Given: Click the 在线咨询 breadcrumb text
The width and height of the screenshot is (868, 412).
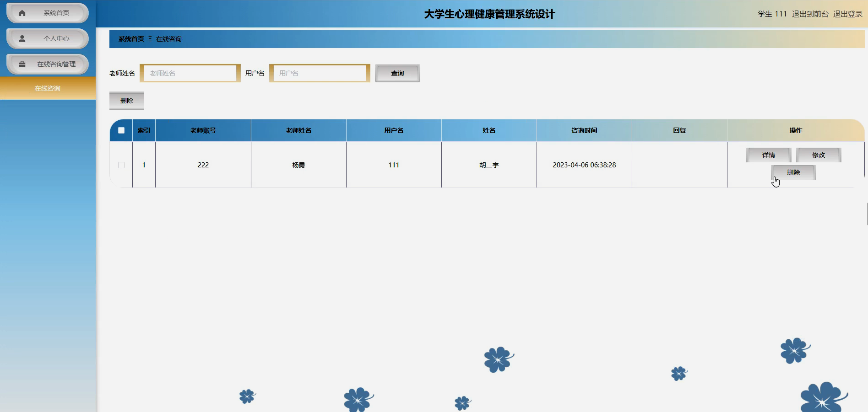Looking at the screenshot, I should pos(168,39).
